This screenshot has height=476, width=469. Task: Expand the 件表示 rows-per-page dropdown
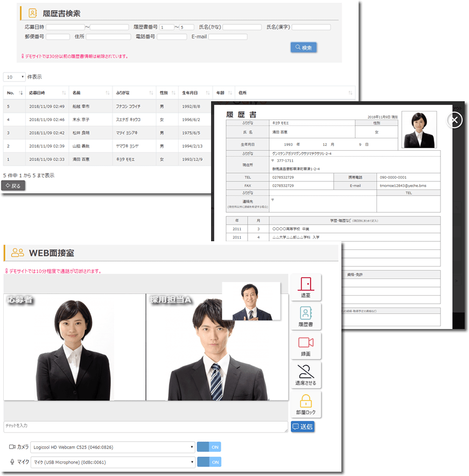pos(14,77)
